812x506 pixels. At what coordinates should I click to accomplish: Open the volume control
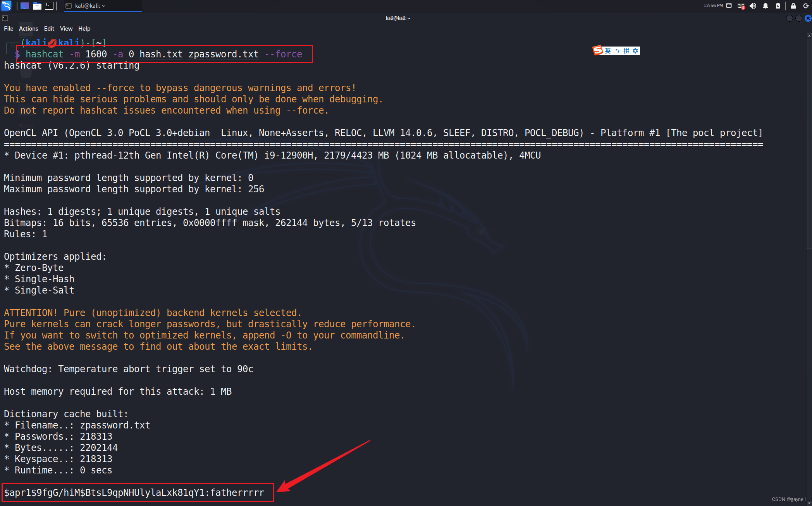tap(753, 6)
